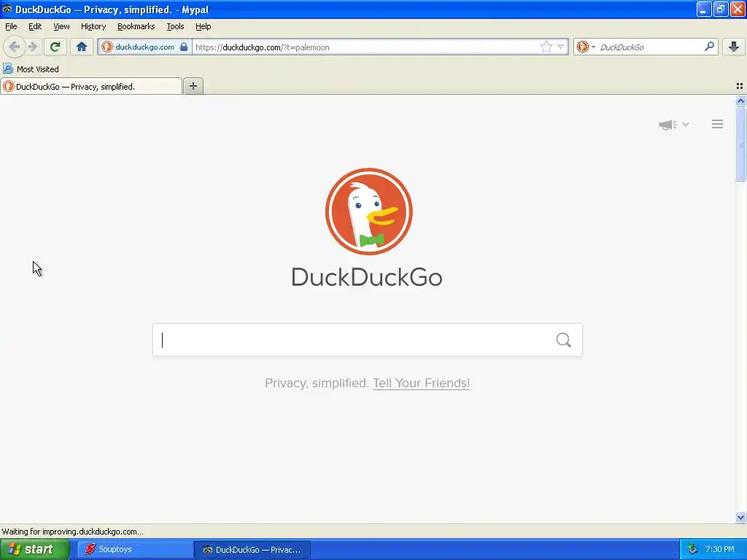Open the Edit menu

(35, 26)
